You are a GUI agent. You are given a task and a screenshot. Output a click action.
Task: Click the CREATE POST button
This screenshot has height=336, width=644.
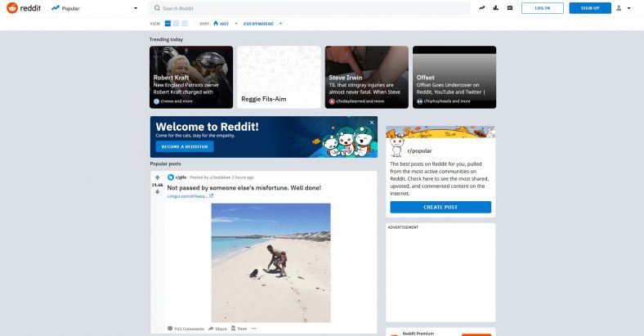(x=441, y=207)
